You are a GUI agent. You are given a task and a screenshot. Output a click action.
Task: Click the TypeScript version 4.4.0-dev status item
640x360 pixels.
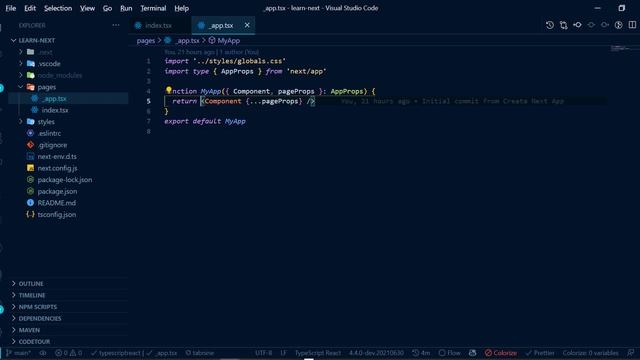pyautogui.click(x=376, y=353)
